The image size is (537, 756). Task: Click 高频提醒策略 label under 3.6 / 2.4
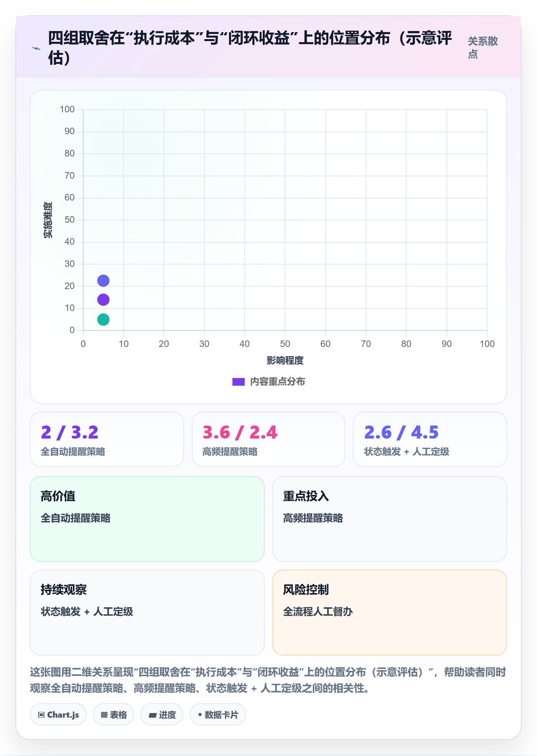(x=230, y=452)
